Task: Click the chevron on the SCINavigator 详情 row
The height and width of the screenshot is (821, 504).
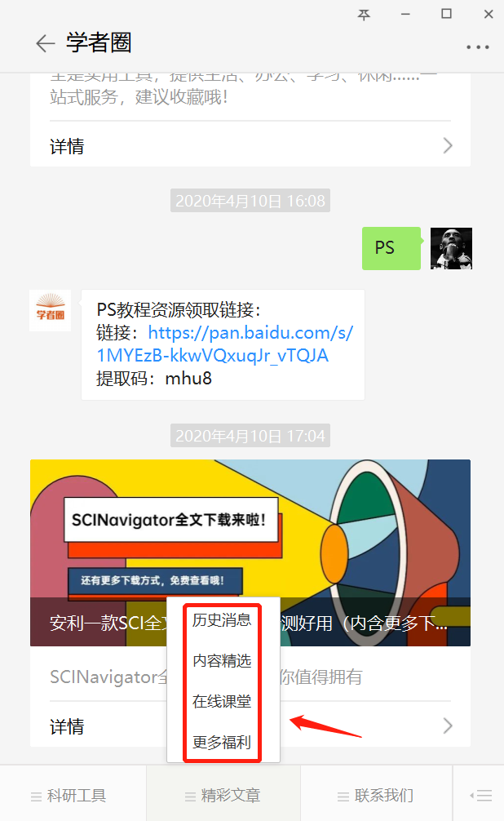Action: (x=448, y=726)
